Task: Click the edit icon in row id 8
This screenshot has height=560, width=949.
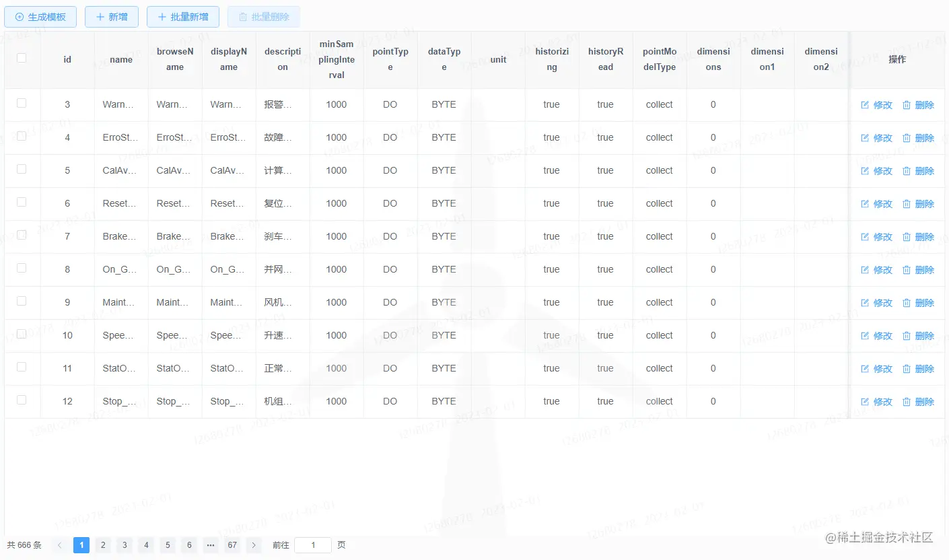Action: pos(865,270)
